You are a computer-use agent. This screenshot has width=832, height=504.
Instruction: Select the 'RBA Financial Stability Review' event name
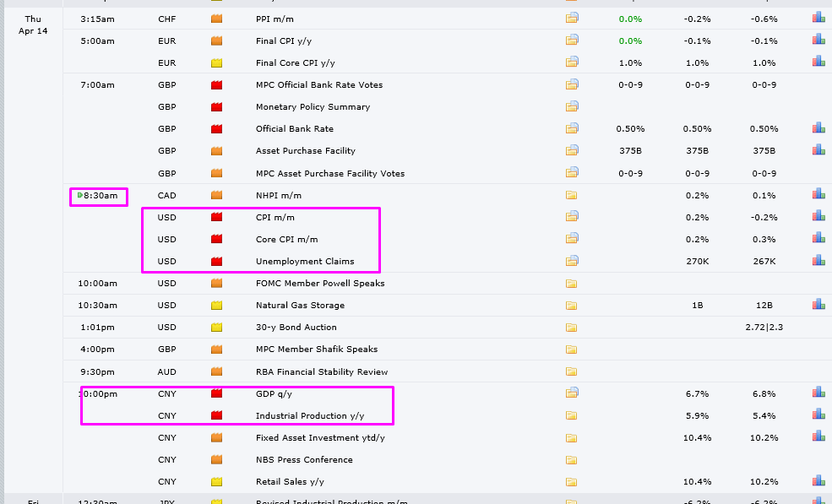pyautogui.click(x=322, y=372)
